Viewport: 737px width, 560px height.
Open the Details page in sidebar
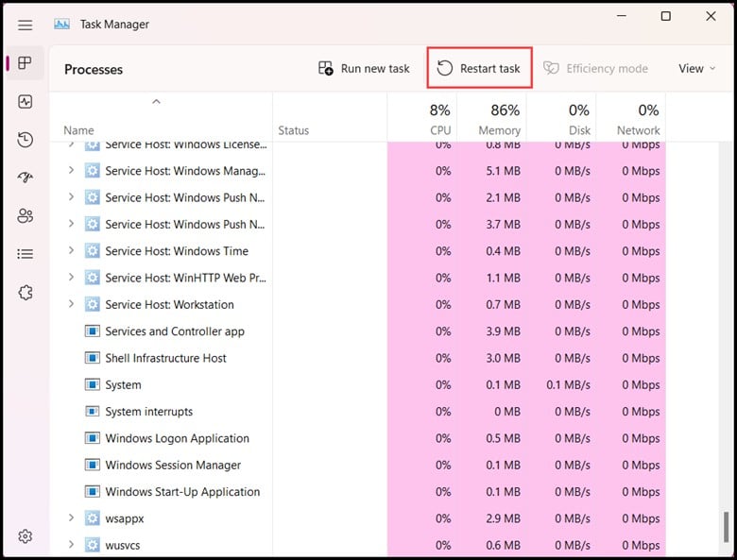(25, 254)
